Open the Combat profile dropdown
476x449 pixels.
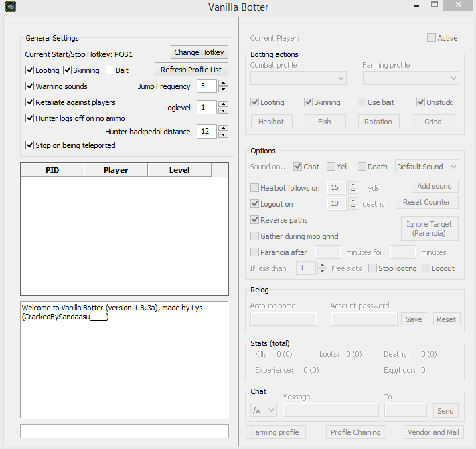(x=298, y=78)
